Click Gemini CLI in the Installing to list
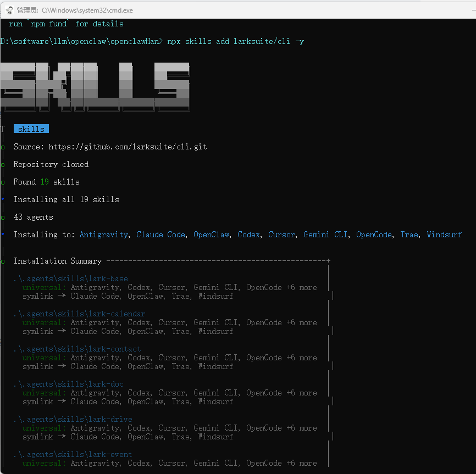This screenshot has height=474, width=476. (325, 235)
